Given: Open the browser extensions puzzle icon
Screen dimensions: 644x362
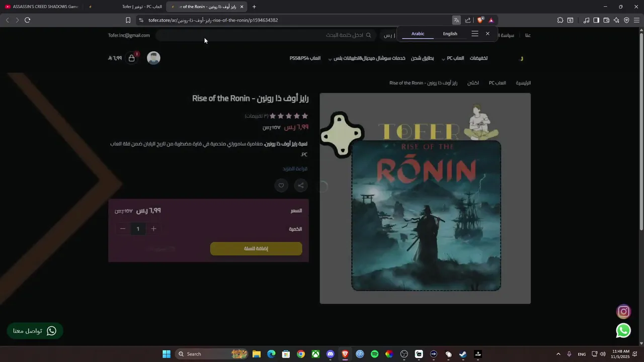Looking at the screenshot, I should pos(560,20).
